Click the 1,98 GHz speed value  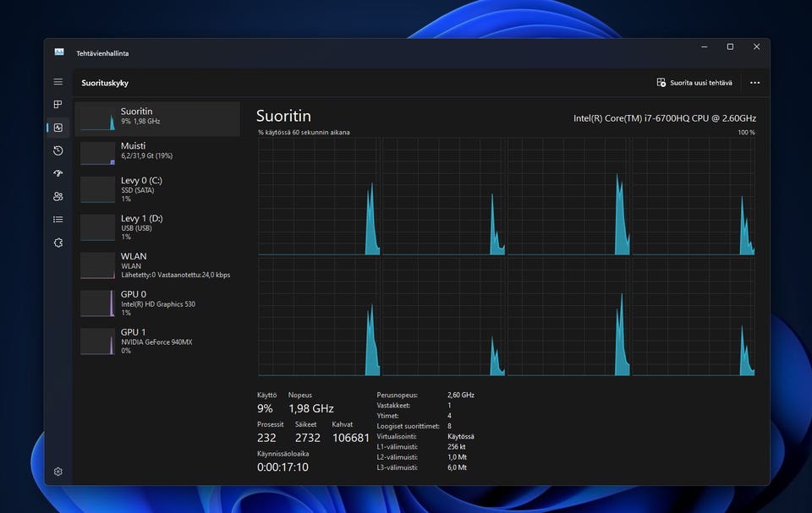[x=311, y=408]
